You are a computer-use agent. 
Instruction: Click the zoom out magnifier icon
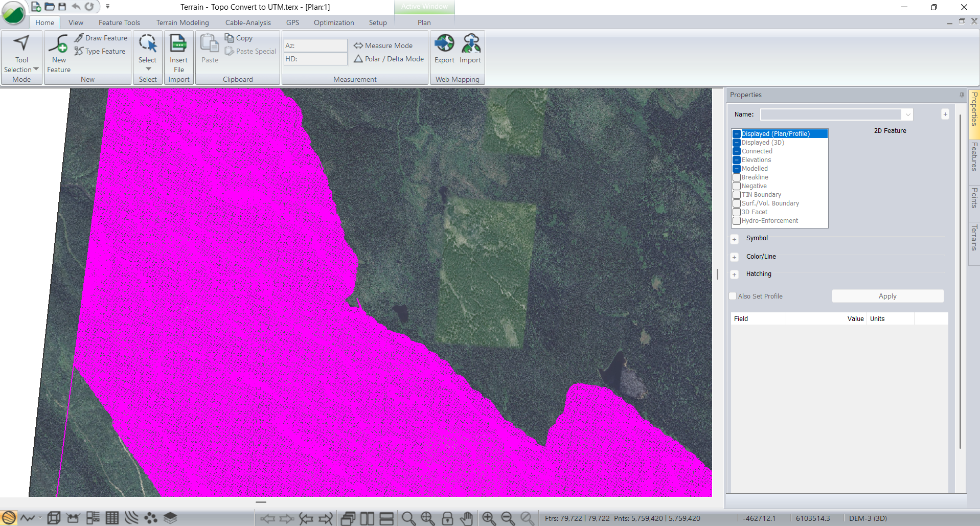click(508, 518)
